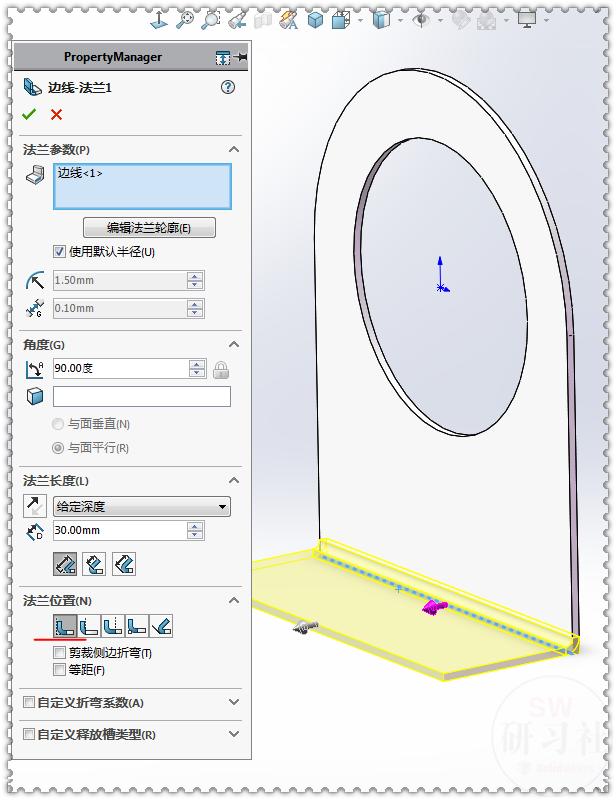Click PropertyManager title tab
The width and height of the screenshot is (616, 800).
113,57
